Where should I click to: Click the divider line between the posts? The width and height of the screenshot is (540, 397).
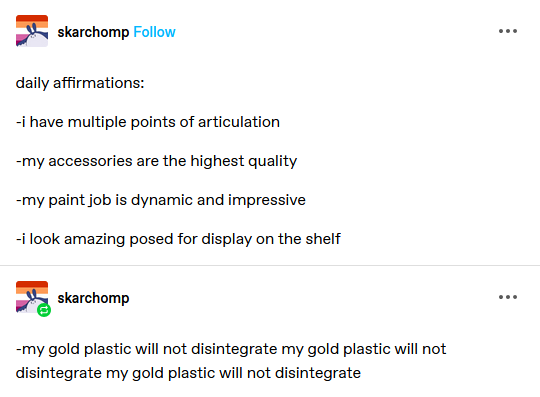click(x=270, y=265)
